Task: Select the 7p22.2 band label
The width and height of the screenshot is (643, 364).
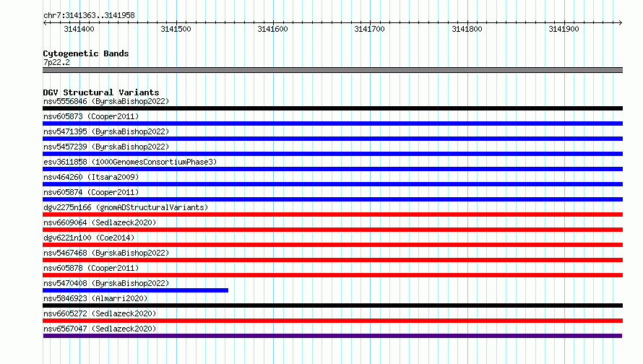Action: [56, 62]
